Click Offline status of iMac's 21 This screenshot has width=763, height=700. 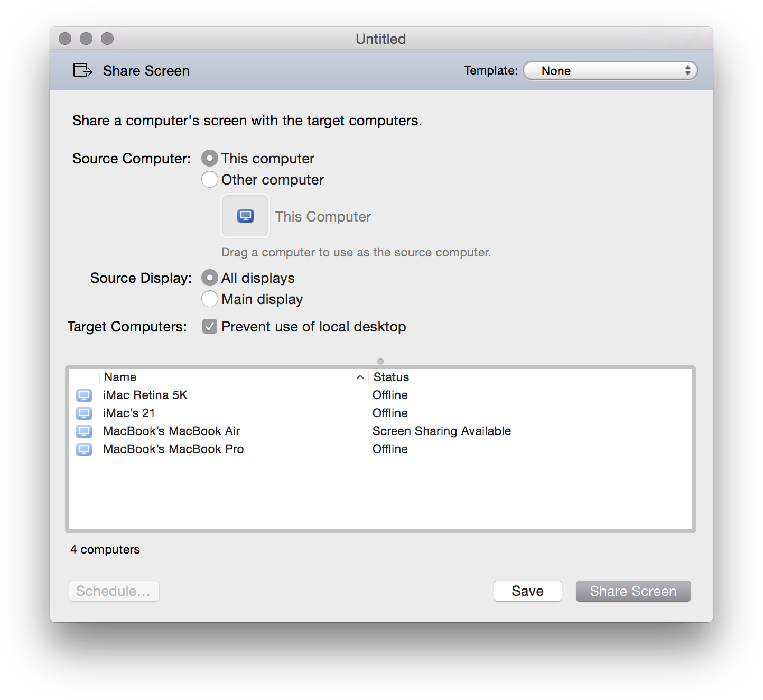[390, 413]
